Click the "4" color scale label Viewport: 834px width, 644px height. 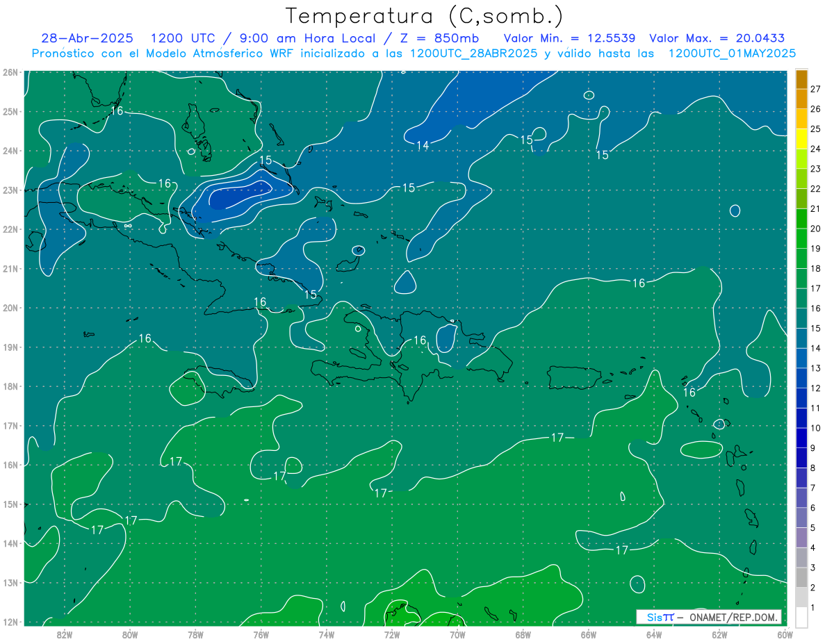coord(813,548)
